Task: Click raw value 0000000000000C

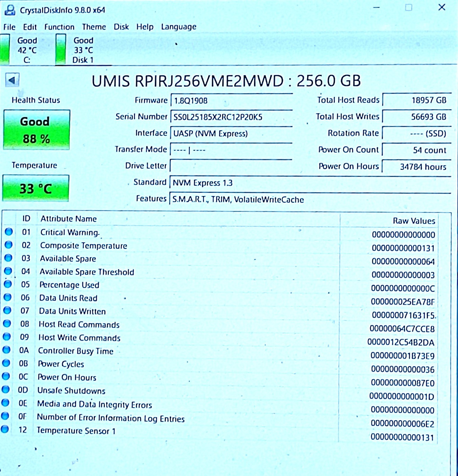Action: coord(403,288)
